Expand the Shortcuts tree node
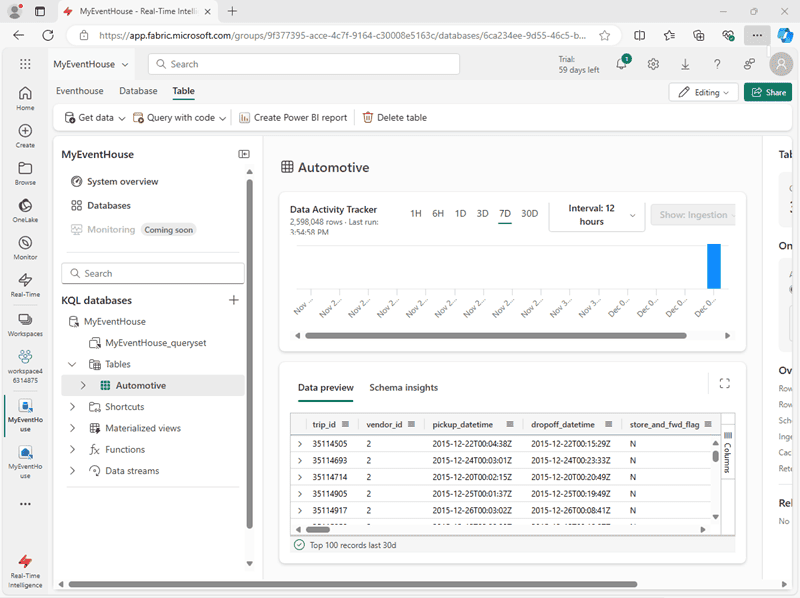This screenshot has height=598, width=800. (x=72, y=407)
